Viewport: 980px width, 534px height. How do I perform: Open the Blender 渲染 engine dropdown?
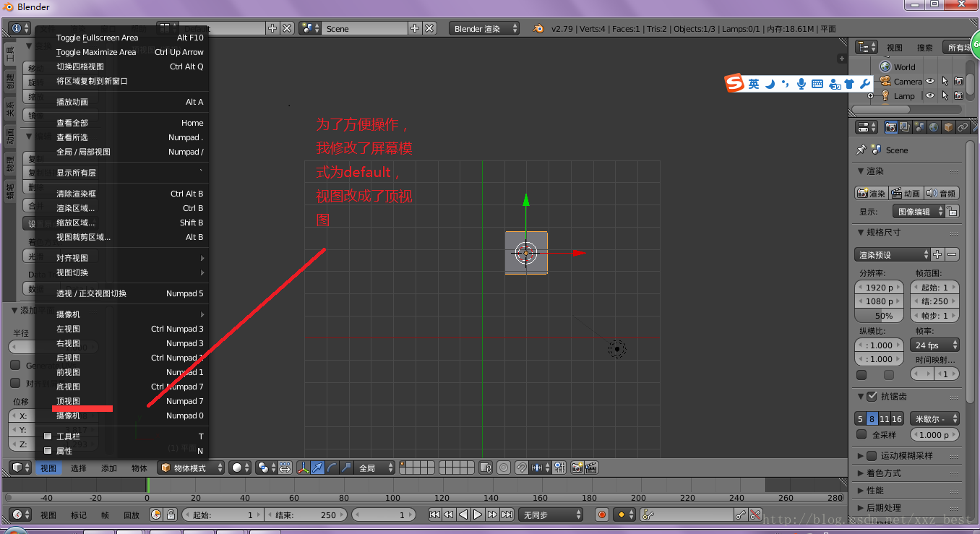click(x=483, y=28)
